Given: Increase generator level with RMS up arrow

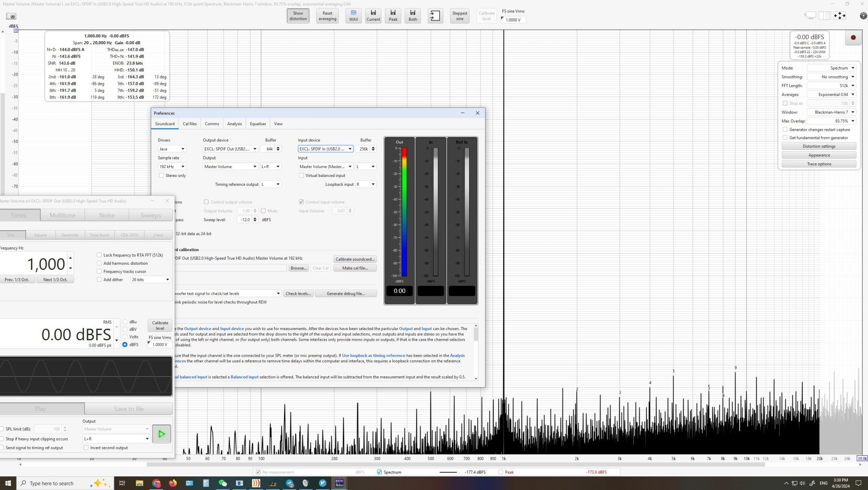Looking at the screenshot, I should click(117, 327).
